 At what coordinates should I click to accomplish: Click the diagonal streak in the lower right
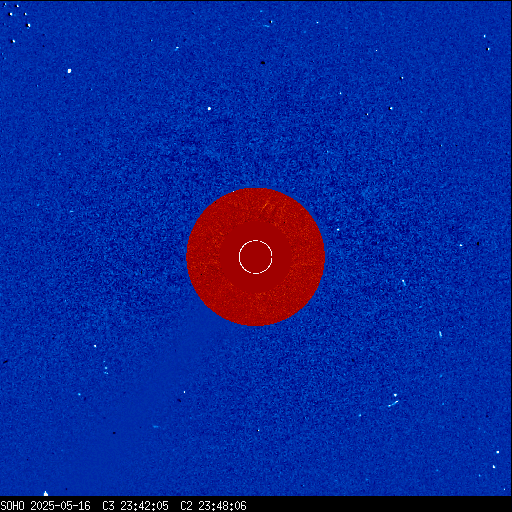point(393,404)
